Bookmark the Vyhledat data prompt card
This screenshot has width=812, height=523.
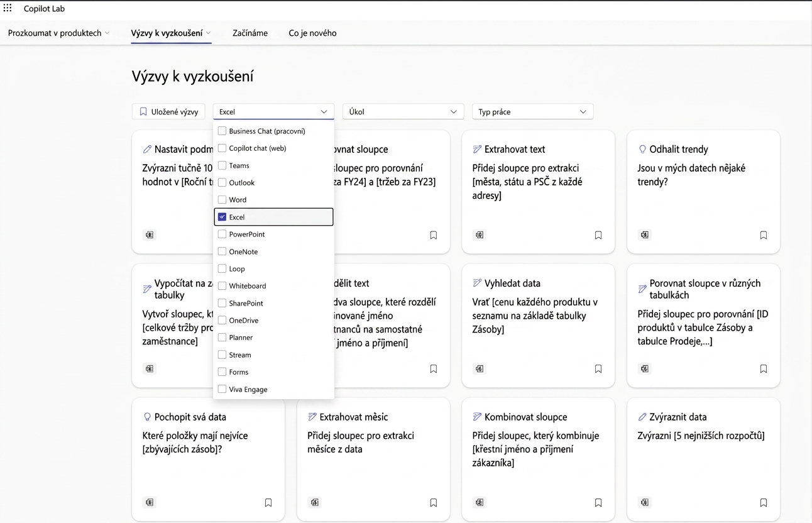click(x=598, y=369)
